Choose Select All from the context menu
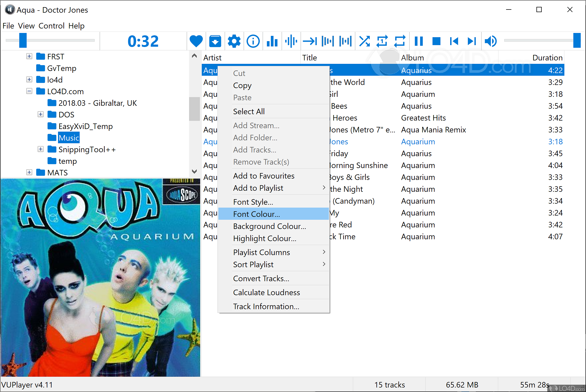This screenshot has width=586, height=392. 249,111
